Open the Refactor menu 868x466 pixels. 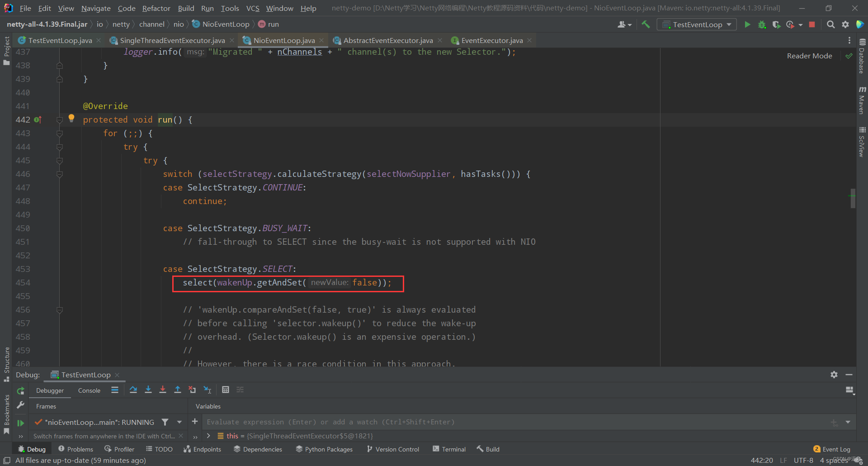click(156, 8)
